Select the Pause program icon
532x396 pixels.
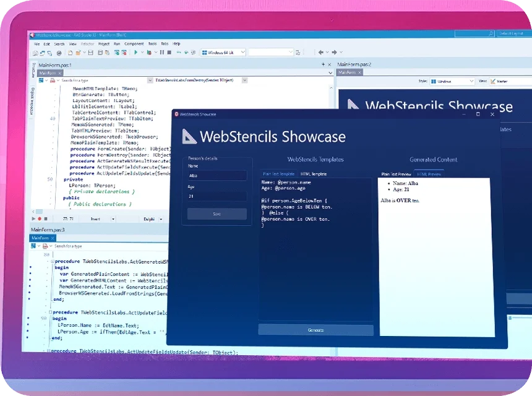coord(162,53)
